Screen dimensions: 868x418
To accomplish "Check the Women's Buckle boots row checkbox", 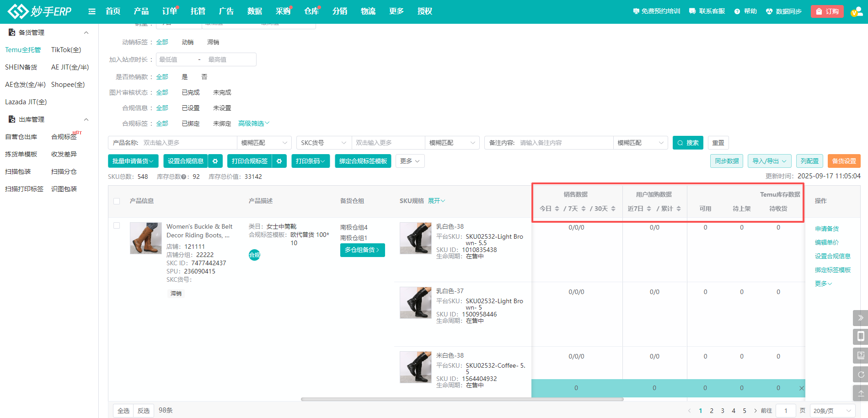I will (x=117, y=225).
